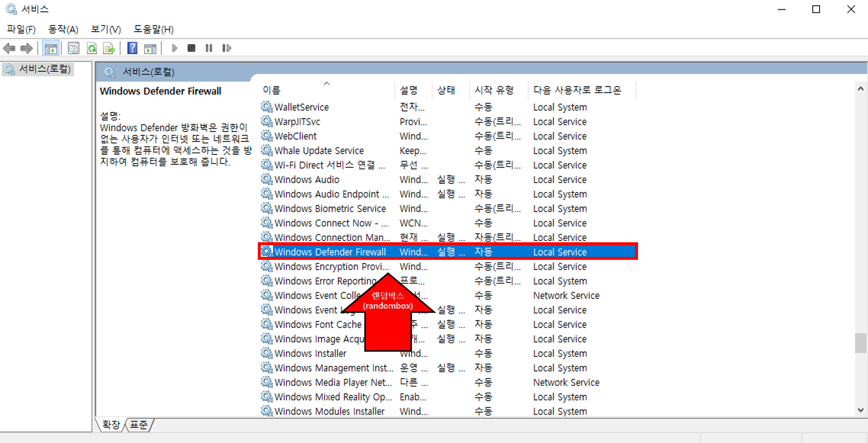Toggle the console tree show/hide icon

tap(51, 48)
